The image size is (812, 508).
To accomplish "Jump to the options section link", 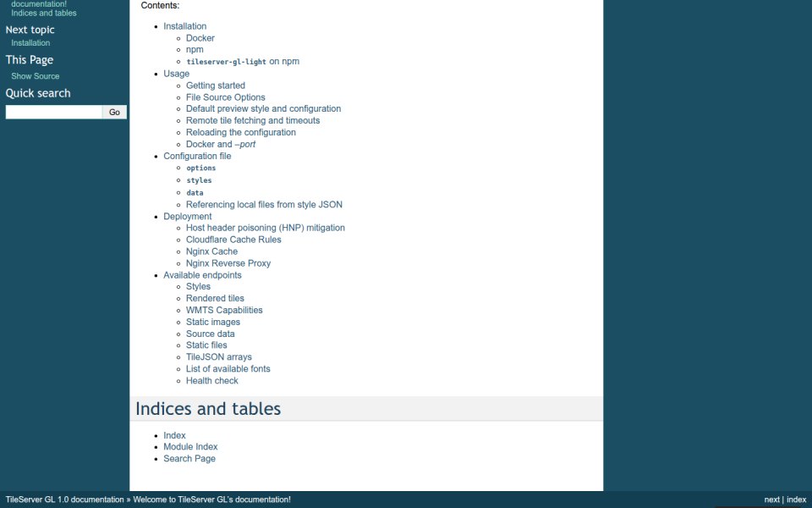I will point(201,168).
